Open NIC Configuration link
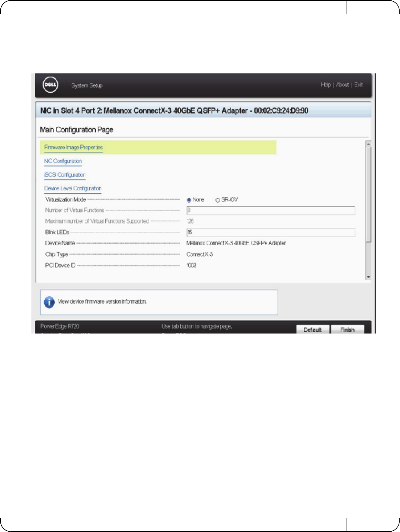Viewport: 400px width, 532px height. pos(63,161)
